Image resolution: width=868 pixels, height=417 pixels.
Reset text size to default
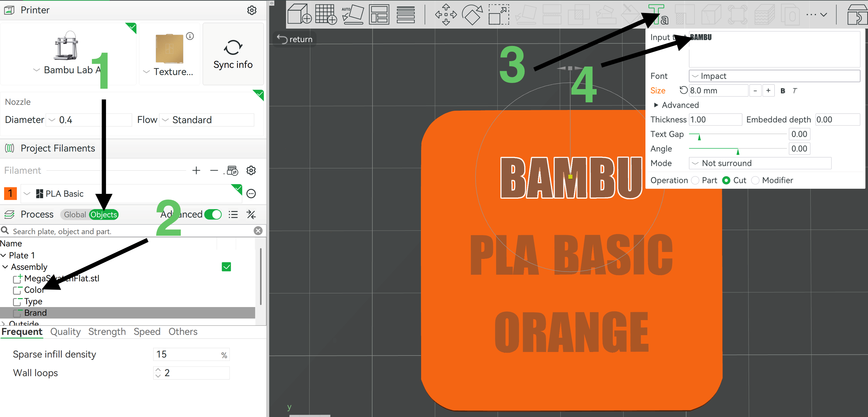click(x=683, y=90)
